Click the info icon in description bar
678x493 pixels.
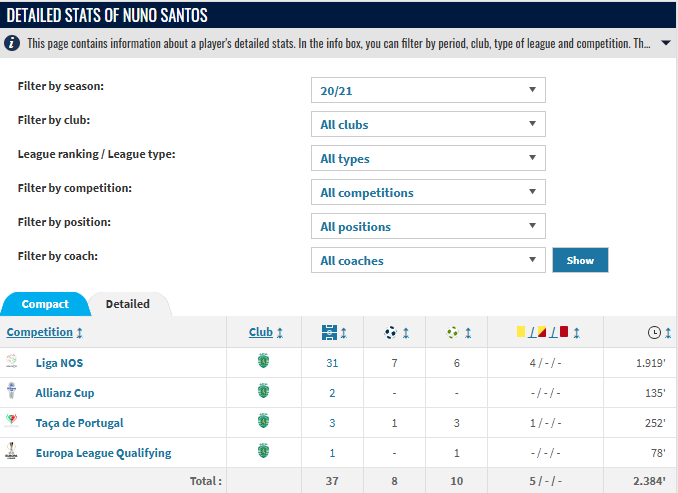(x=12, y=43)
